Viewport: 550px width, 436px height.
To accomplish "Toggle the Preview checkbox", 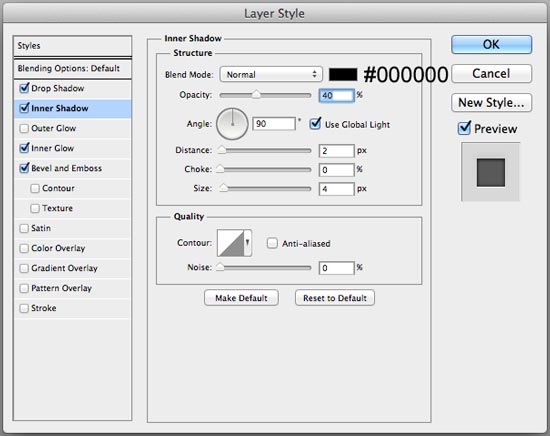I will [x=464, y=128].
